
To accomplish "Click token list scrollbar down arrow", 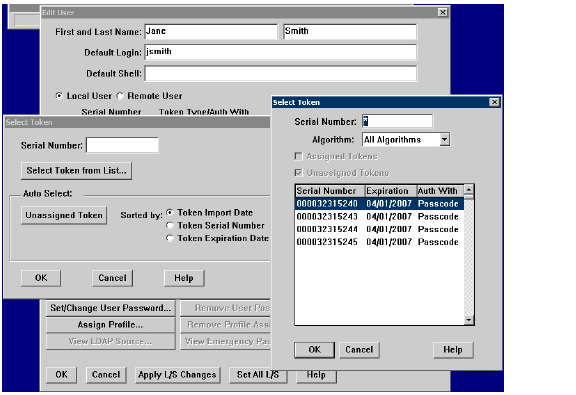I will (x=469, y=320).
